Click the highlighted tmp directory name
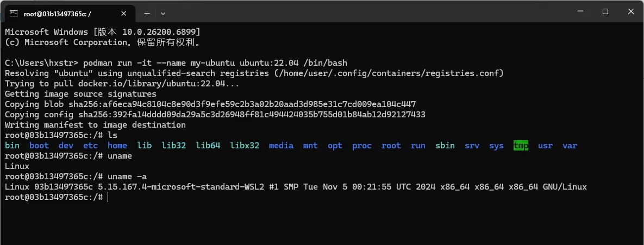This screenshot has height=245, width=644. pos(521,146)
